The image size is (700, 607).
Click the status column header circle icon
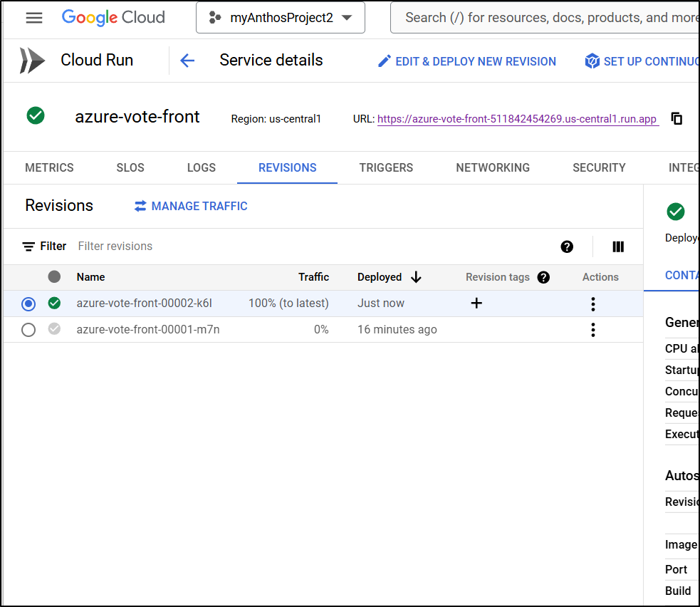tap(54, 277)
